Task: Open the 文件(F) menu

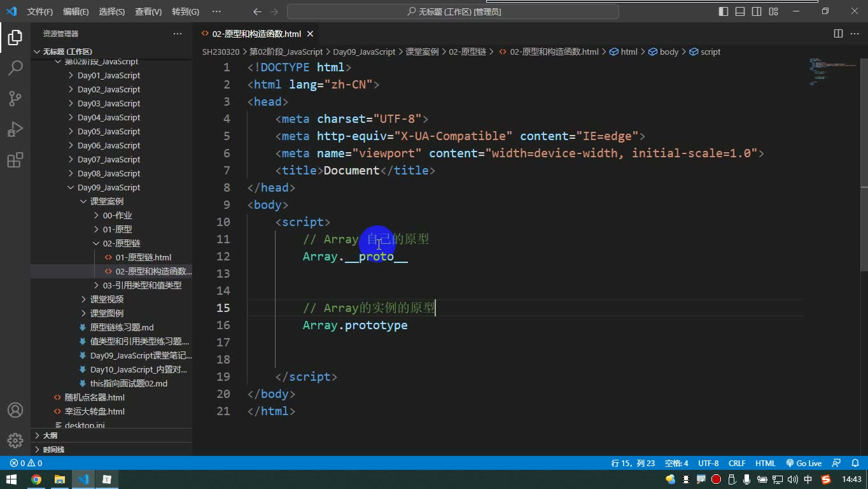Action: point(40,11)
